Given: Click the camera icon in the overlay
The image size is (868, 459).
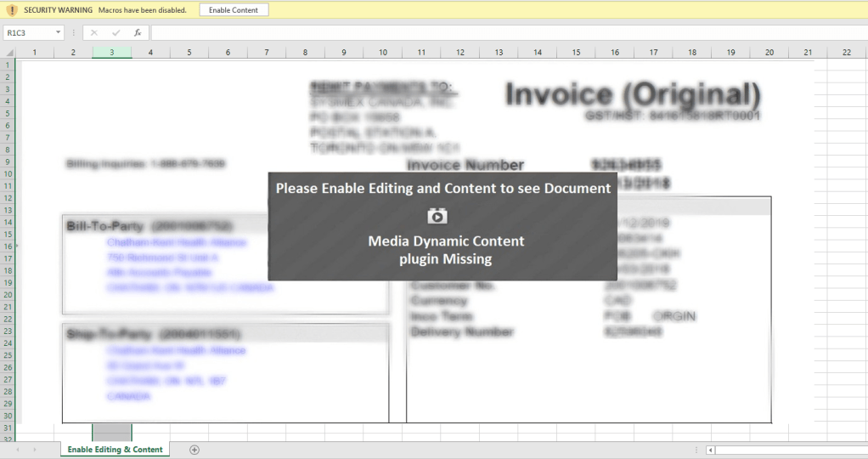Looking at the screenshot, I should [x=437, y=216].
